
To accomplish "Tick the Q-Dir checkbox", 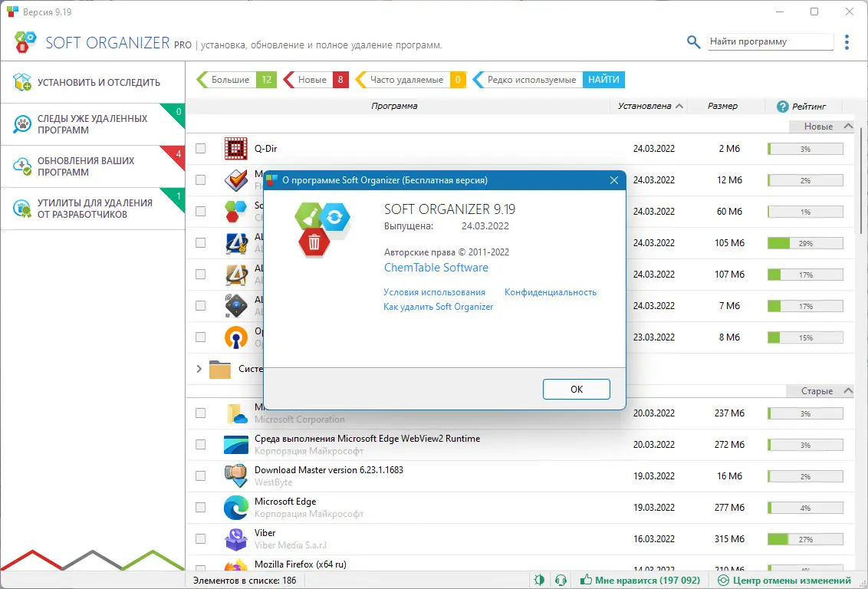I will [x=200, y=148].
